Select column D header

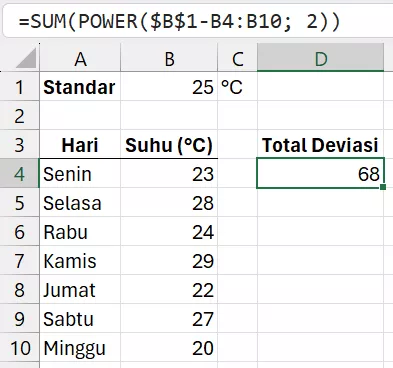pyautogui.click(x=321, y=59)
